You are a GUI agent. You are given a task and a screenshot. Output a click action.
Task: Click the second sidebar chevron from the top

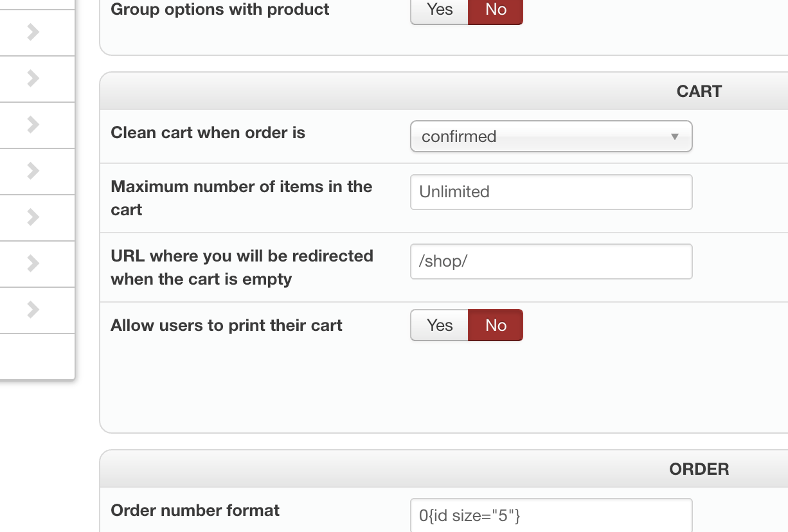(x=33, y=78)
